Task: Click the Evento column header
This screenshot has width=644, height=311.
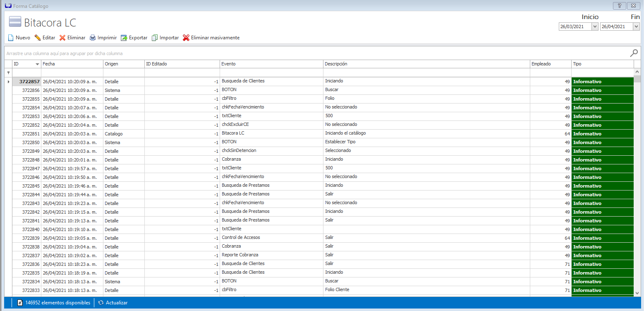Action: pos(271,64)
